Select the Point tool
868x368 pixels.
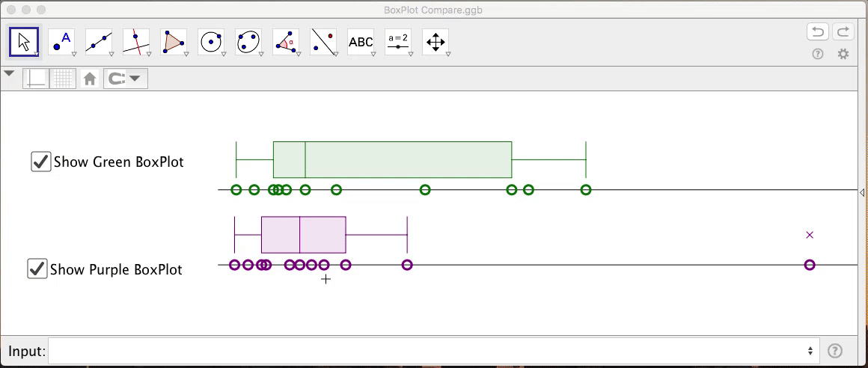[62, 43]
